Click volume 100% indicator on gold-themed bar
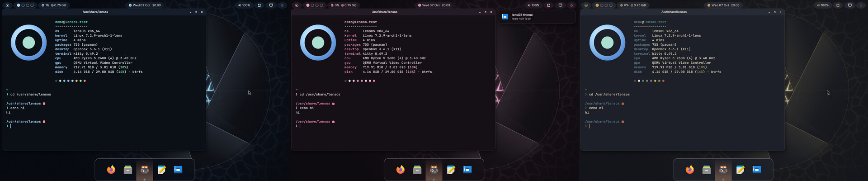Screen dimensions: 868x181 [x=823, y=5]
